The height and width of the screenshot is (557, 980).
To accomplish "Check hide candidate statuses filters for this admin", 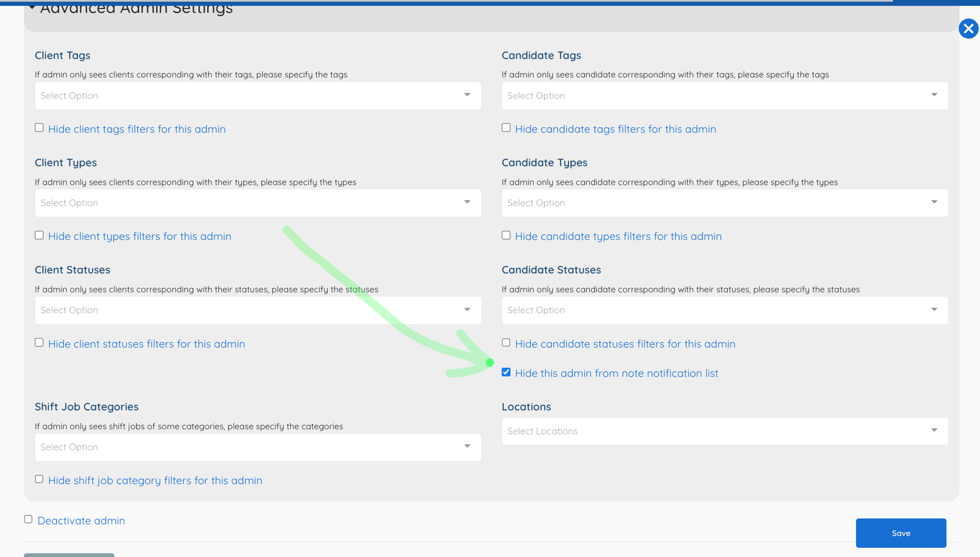I will (506, 342).
